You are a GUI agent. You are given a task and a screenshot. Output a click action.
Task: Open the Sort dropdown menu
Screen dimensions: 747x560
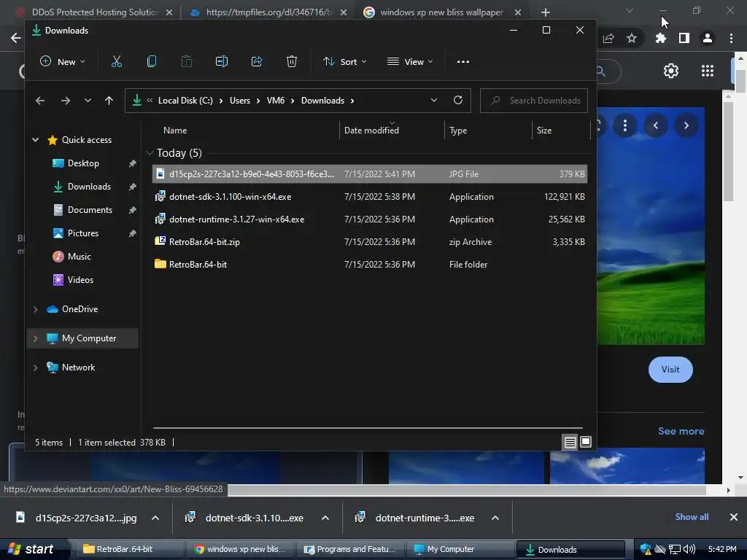[x=345, y=61]
